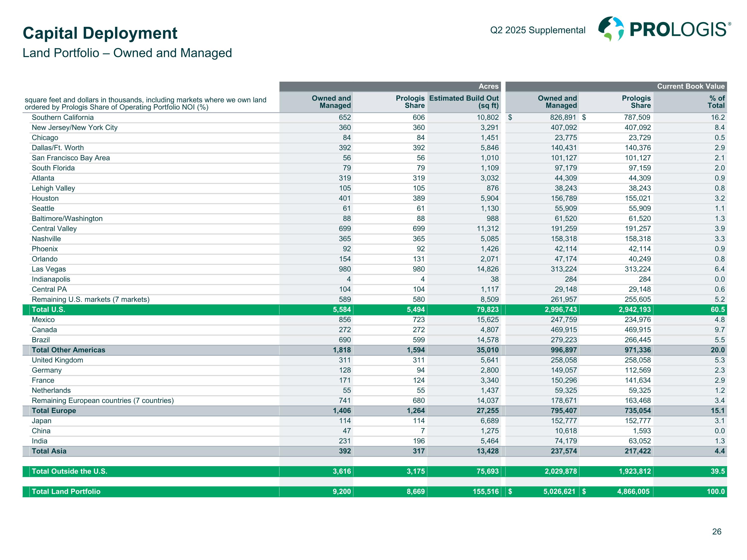Select the Land Portfolio subtitle text
The image size is (747, 560).
coord(127,53)
